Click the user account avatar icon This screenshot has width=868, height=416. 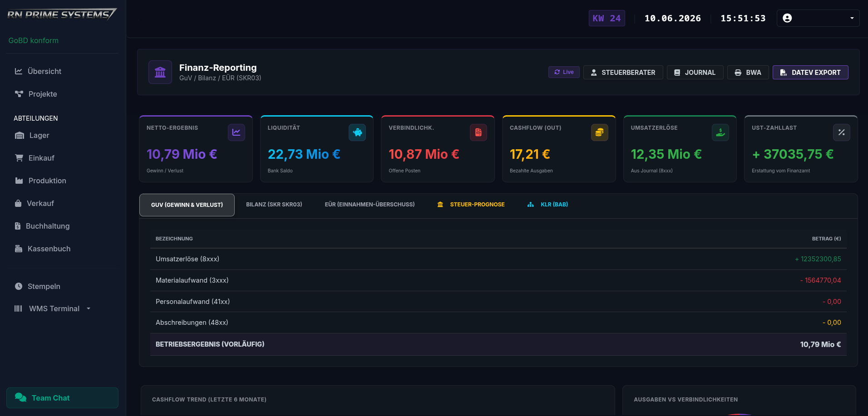tap(788, 18)
